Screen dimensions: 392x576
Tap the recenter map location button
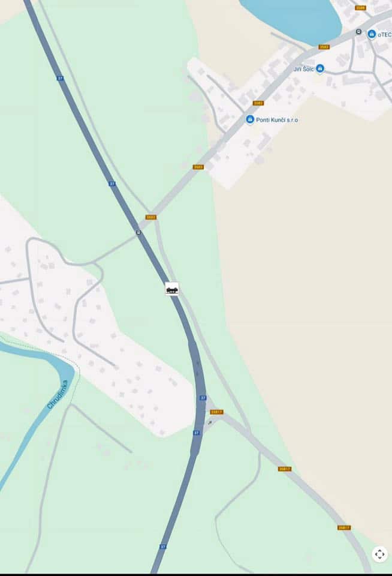pyautogui.click(x=379, y=554)
